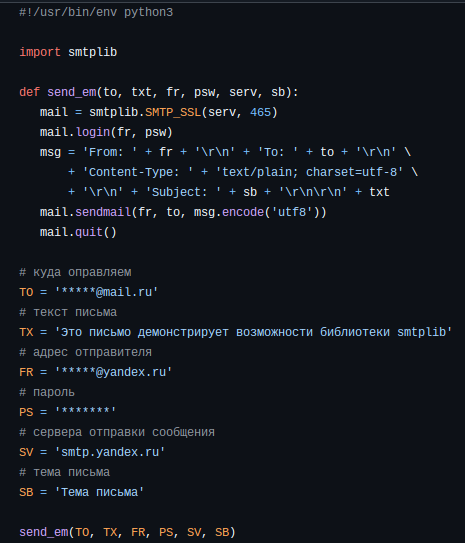The height and width of the screenshot is (543, 465).
Task: Click the login method call
Action: click(92, 132)
